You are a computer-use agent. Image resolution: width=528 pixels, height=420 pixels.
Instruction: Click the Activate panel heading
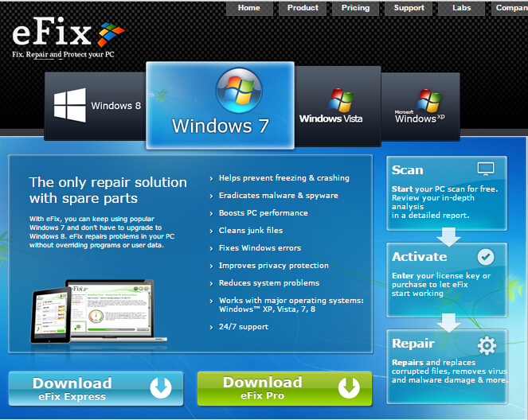[419, 257]
